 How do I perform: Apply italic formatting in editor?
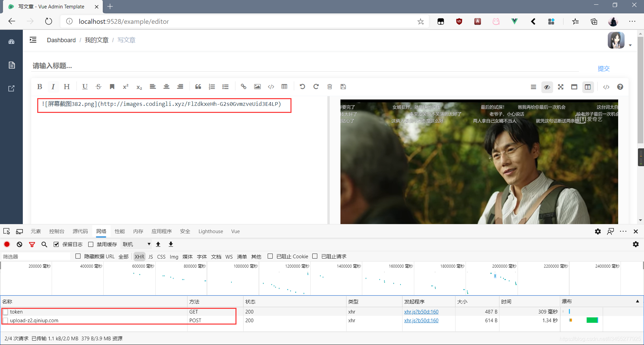tap(53, 87)
